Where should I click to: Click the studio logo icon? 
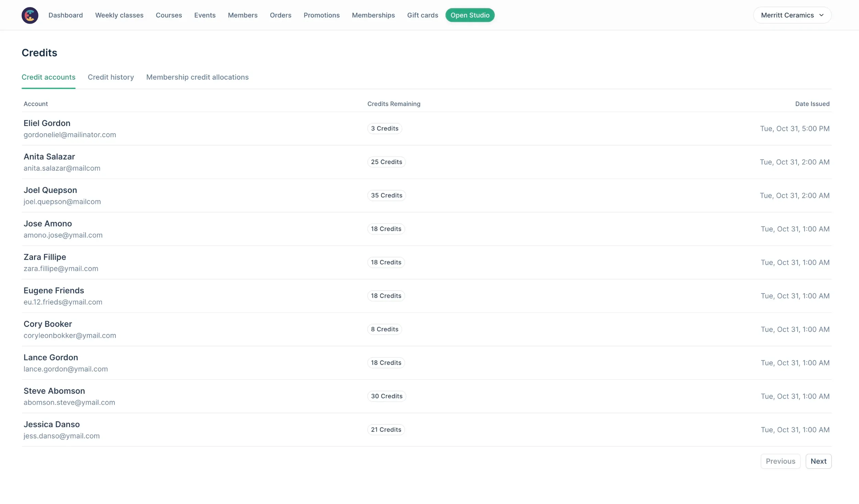pos(30,15)
